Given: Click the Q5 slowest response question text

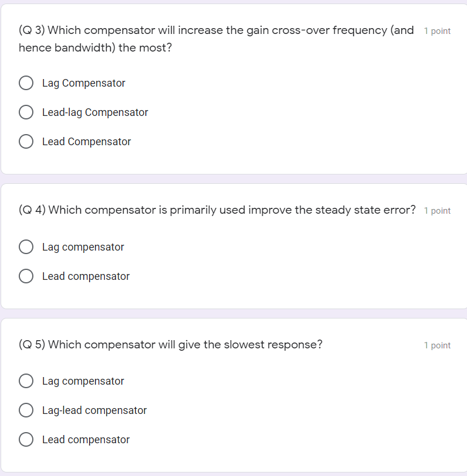Looking at the screenshot, I should pyautogui.click(x=171, y=344).
